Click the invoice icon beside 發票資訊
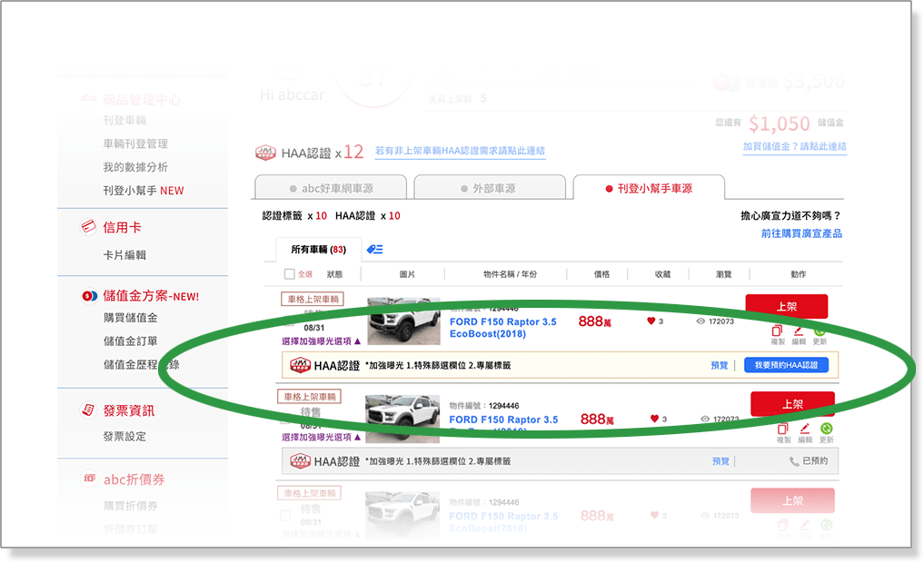924x563 pixels. coord(88,410)
